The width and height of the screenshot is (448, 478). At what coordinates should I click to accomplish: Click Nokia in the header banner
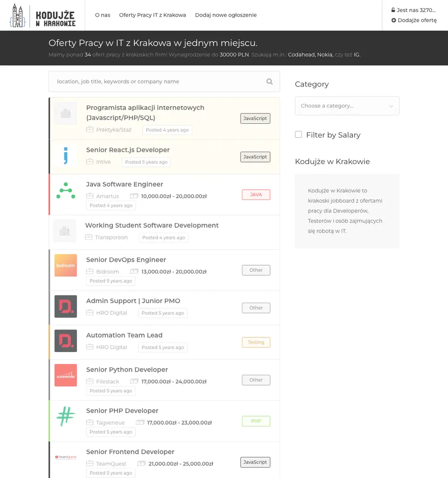325,55
